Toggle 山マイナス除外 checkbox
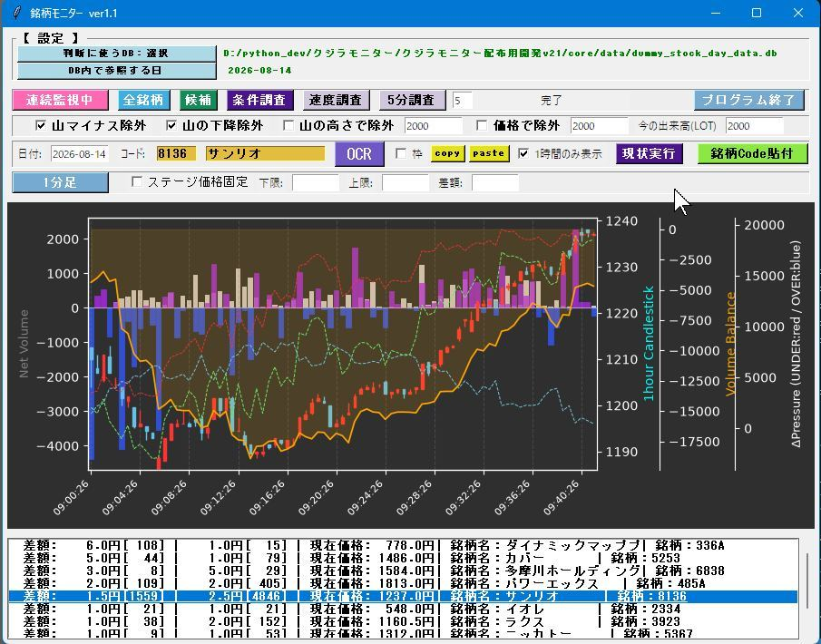 (40, 125)
